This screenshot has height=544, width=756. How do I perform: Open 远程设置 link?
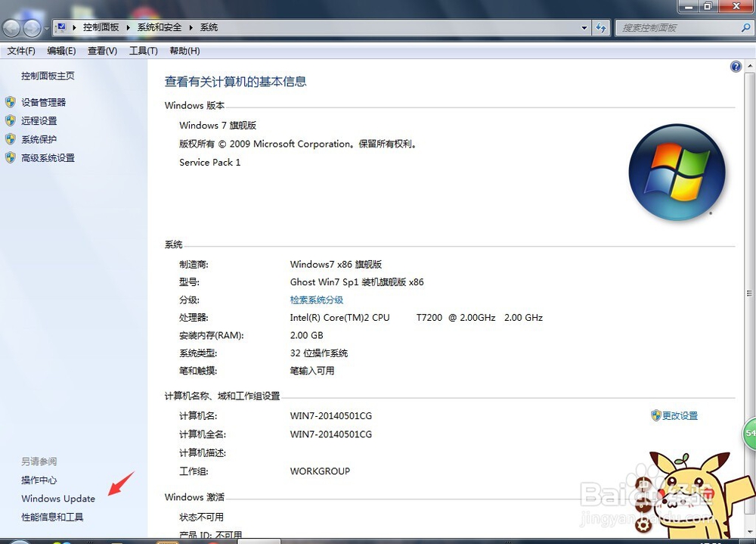pos(39,120)
